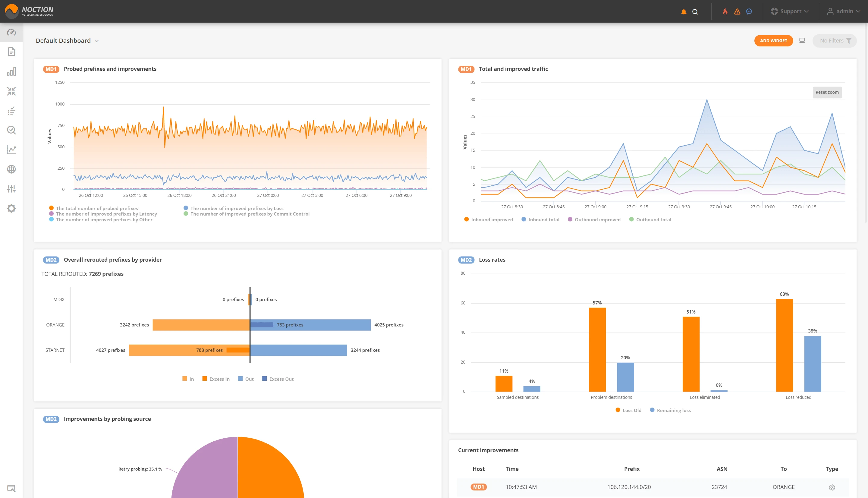
Task: Open the bar-chart statistics icon in sidebar
Action: point(11,71)
